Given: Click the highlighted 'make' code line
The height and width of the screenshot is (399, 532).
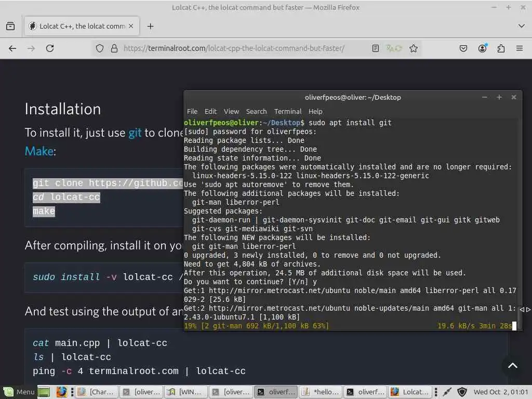Looking at the screenshot, I should point(44,211).
